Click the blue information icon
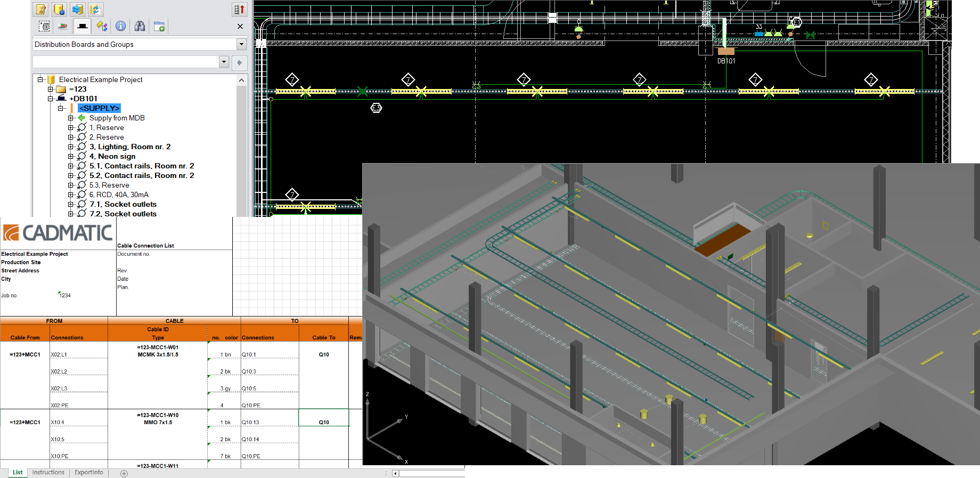This screenshot has height=478, width=980. click(x=121, y=26)
